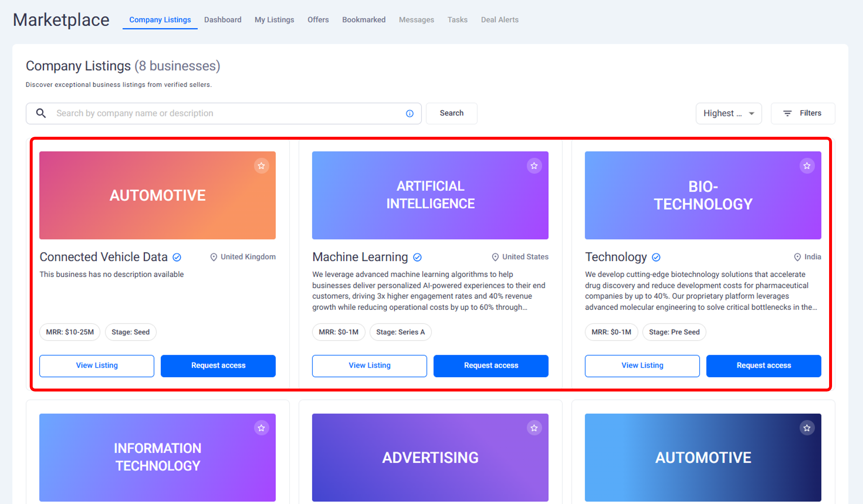
Task: Click the United Kingdom location pin icon
Action: [213, 257]
